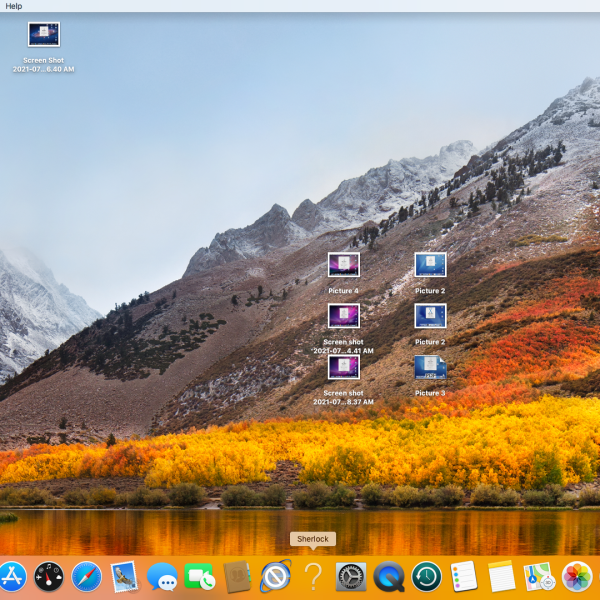Click the Sherlock question mark icon
This screenshot has height=600, width=600.
[x=313, y=576]
